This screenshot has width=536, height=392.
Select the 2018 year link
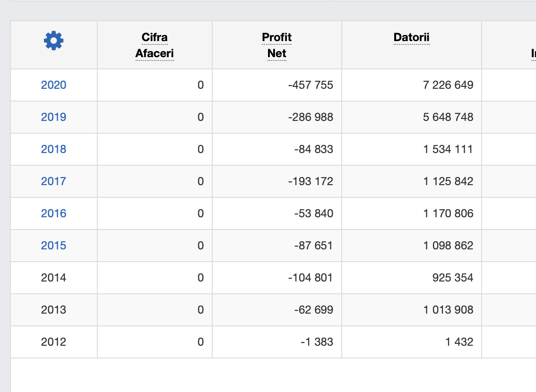tap(53, 149)
